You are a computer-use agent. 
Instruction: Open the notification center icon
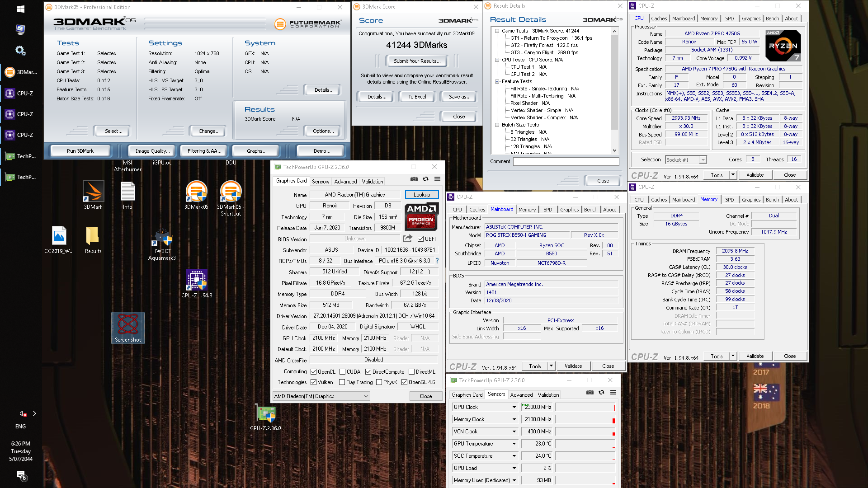point(21,475)
